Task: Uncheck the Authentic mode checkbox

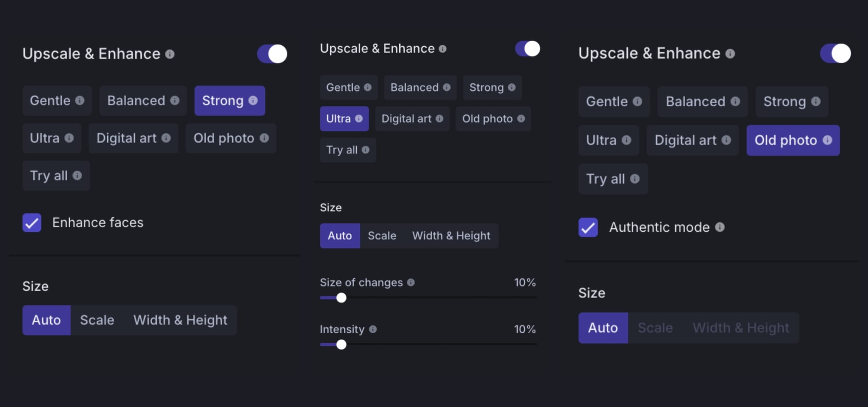Action: [x=588, y=227]
